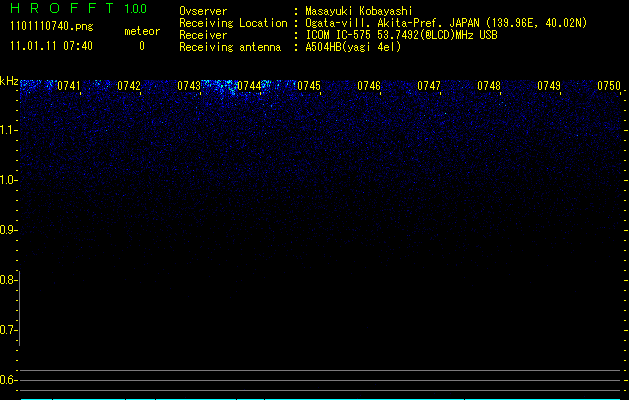The image size is (629, 400).
Task: Click the 0742 time marker
Action: 129,86
